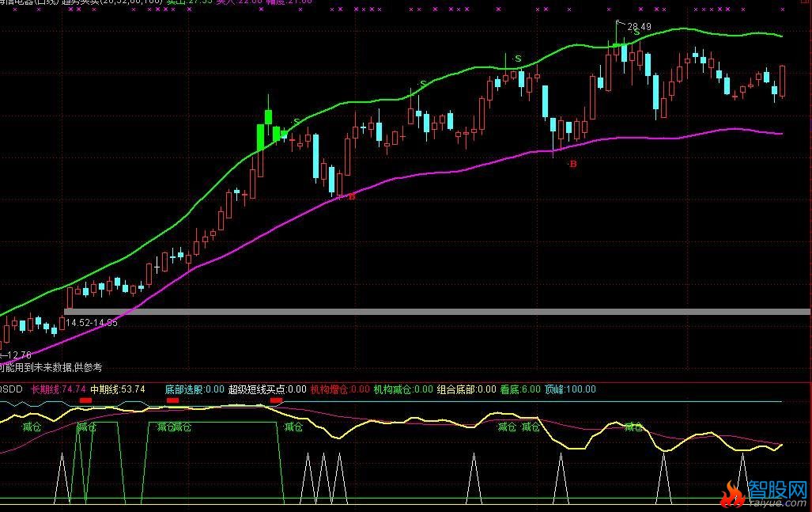Select the rightmost white triangle spike
This screenshot has height=512, width=812.
click(x=742, y=478)
